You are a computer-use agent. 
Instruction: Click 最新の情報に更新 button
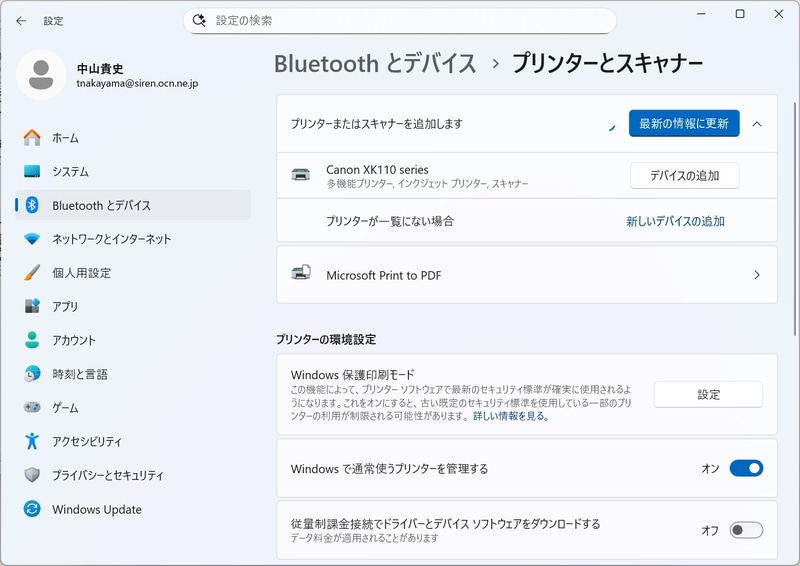point(684,123)
